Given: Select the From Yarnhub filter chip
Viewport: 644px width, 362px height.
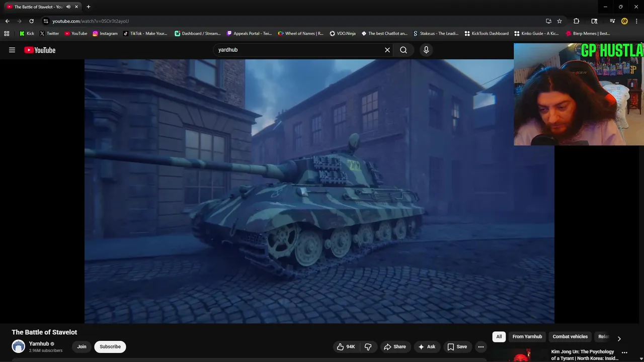Looking at the screenshot, I should click(x=527, y=337).
